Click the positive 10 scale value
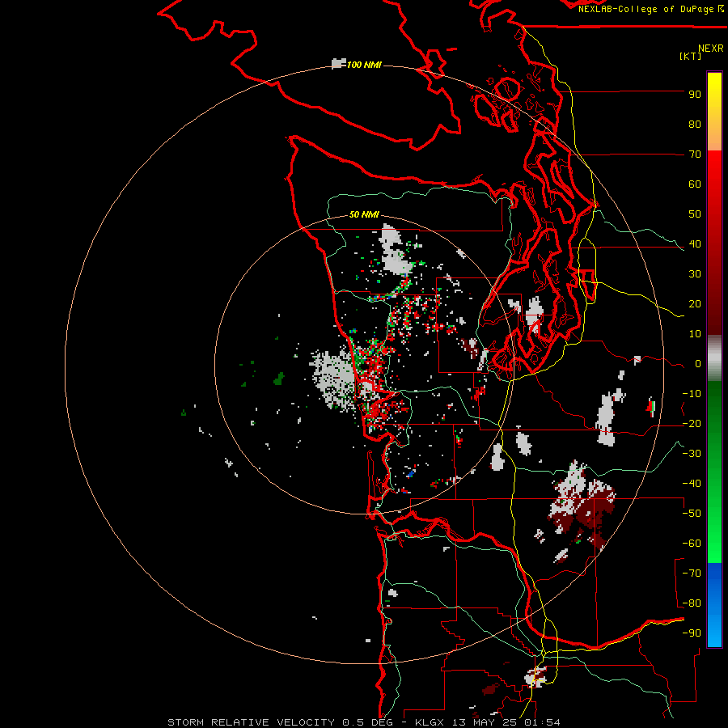728x728 pixels. click(x=695, y=334)
